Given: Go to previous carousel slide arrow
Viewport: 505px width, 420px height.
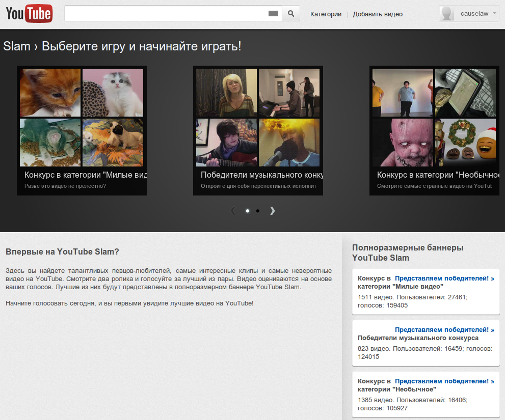Looking at the screenshot, I should pyautogui.click(x=233, y=210).
